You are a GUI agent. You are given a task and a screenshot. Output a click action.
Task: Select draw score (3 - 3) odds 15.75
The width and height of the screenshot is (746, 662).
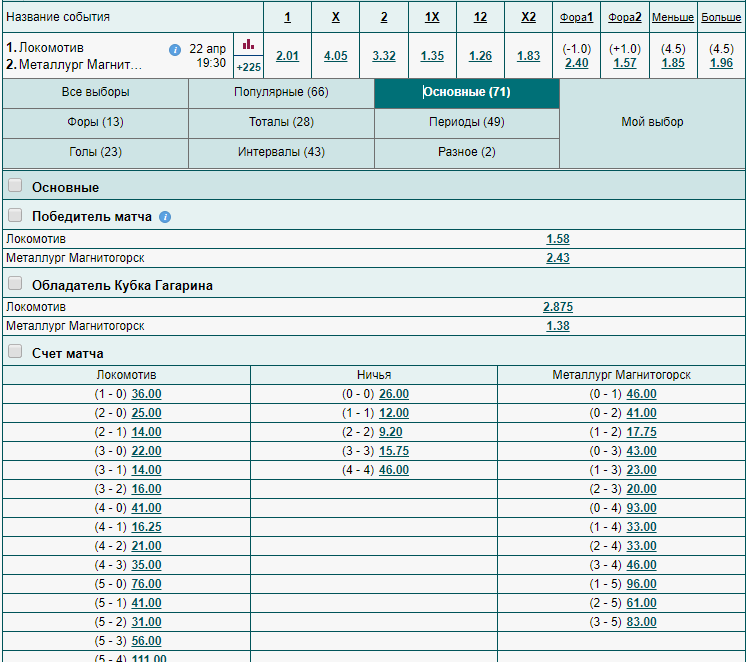394,451
